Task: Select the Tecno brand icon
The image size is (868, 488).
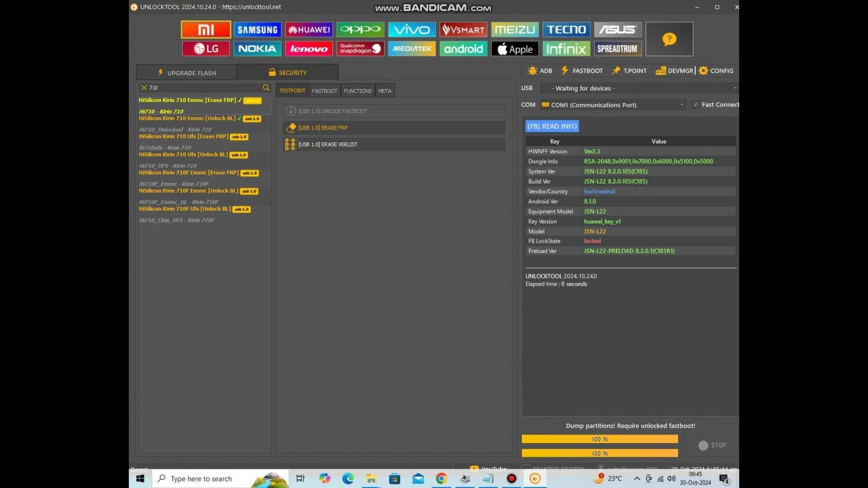Action: pos(567,30)
